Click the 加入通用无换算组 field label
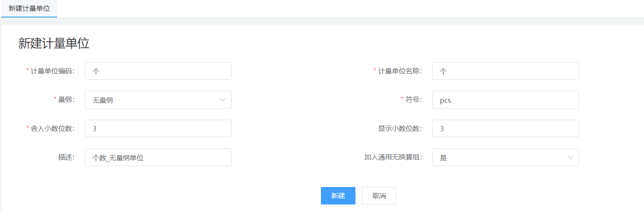644x213 pixels. 393,157
